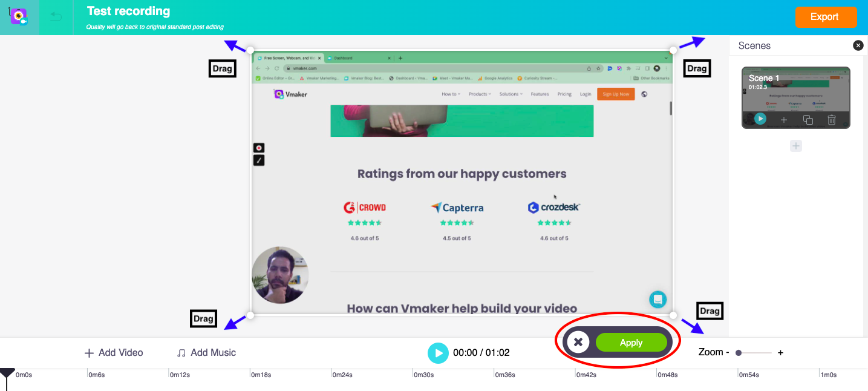Viewport: 868px width, 391px height.
Task: Click the Test recording title
Action: (128, 11)
